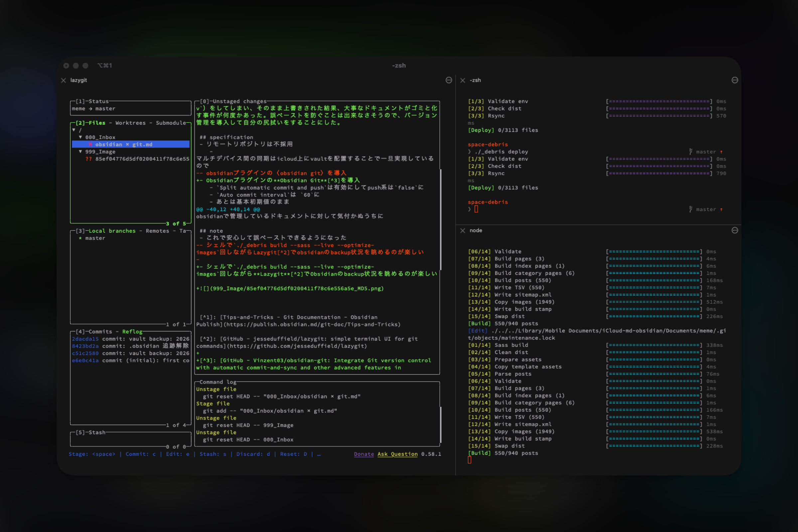Open node pane ellipsis options
Viewport: 798px width, 532px height.
(734, 231)
